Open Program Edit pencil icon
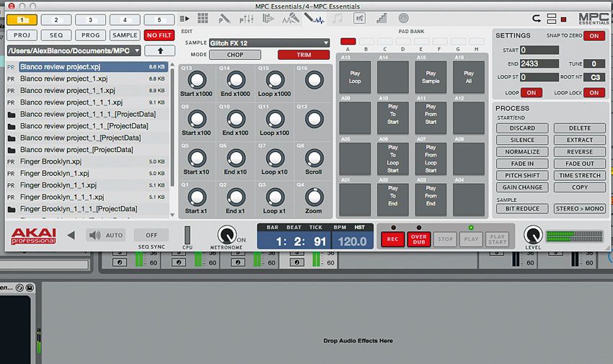Image resolution: width=613 pixels, height=364 pixels. 224,18
